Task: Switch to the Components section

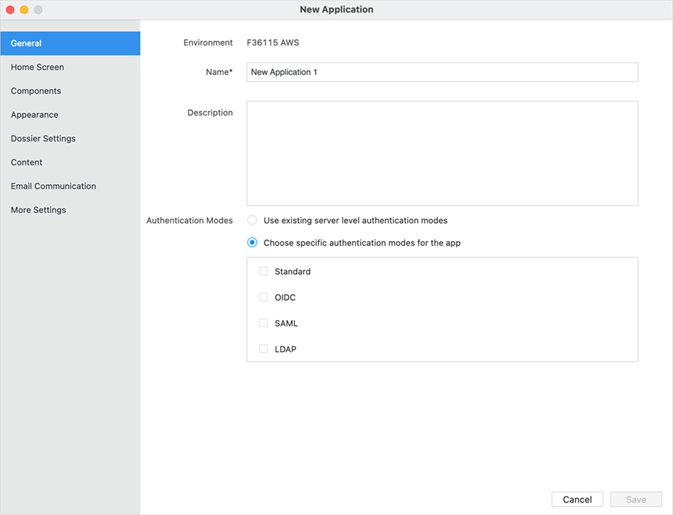Action: tap(36, 91)
